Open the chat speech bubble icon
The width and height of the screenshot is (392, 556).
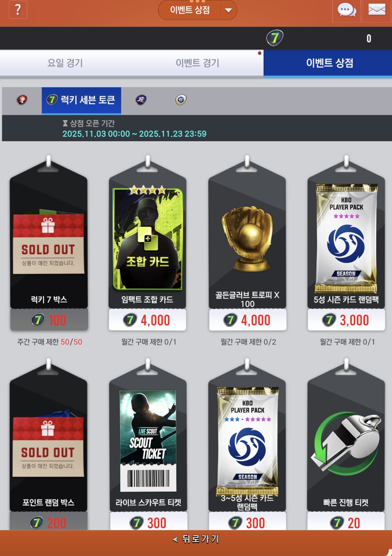click(x=346, y=10)
